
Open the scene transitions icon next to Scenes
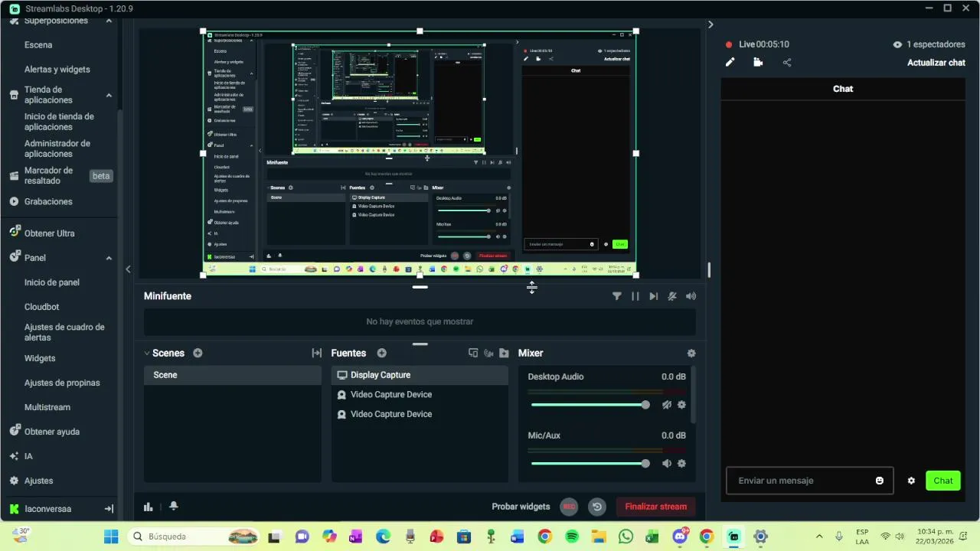[x=316, y=353]
